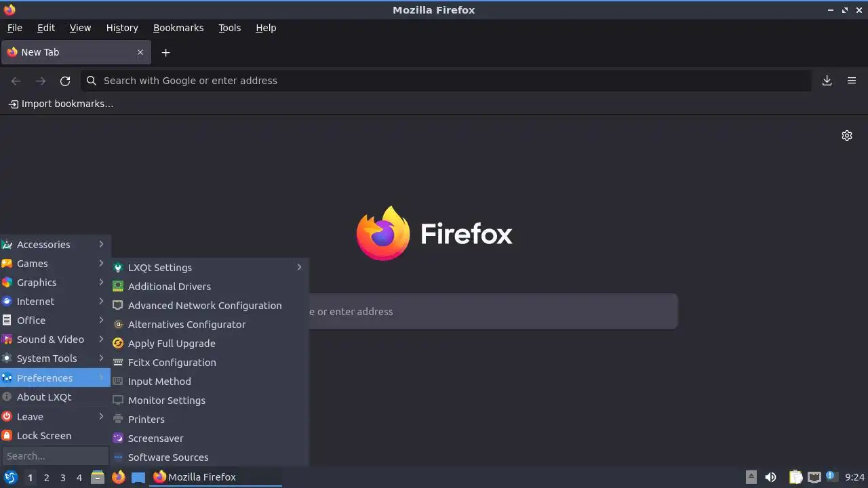Screen dimensions: 868x488
Task: Click the LXQt start menu button
Action: click(10, 477)
